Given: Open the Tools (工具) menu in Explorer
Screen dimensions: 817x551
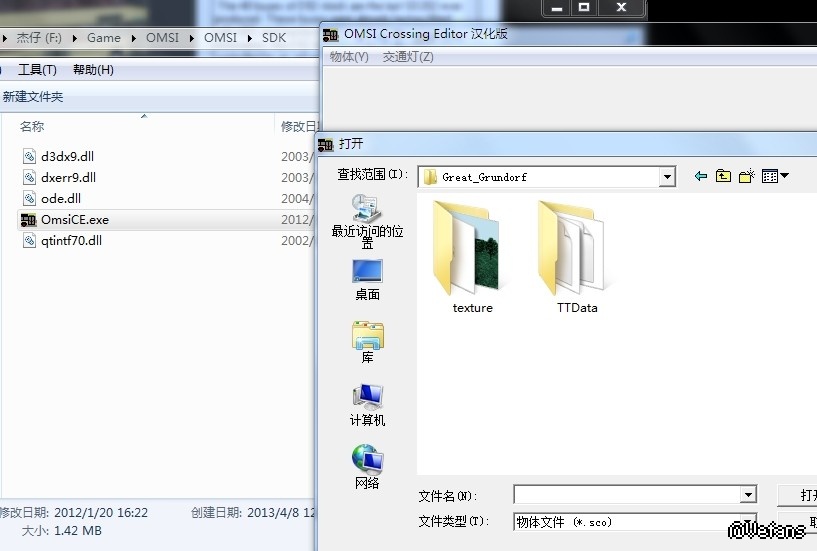Looking at the screenshot, I should tap(37, 70).
